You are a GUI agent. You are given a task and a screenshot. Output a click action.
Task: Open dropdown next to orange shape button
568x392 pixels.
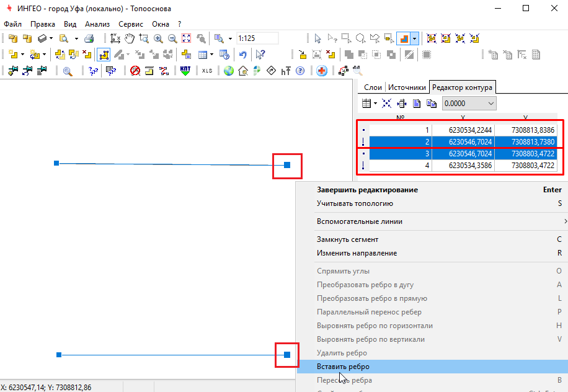(415, 38)
